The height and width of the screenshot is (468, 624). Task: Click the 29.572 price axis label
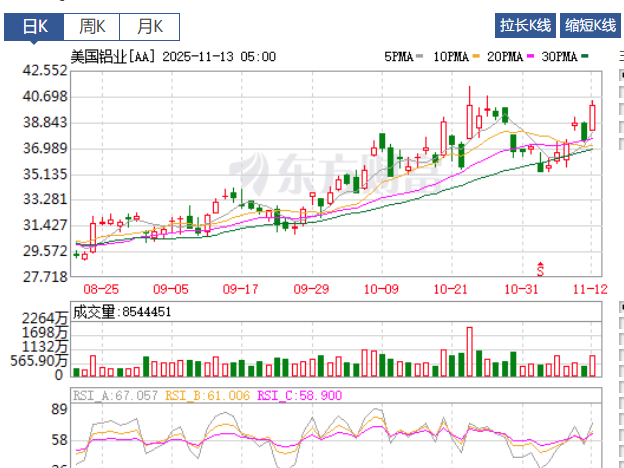click(x=45, y=251)
